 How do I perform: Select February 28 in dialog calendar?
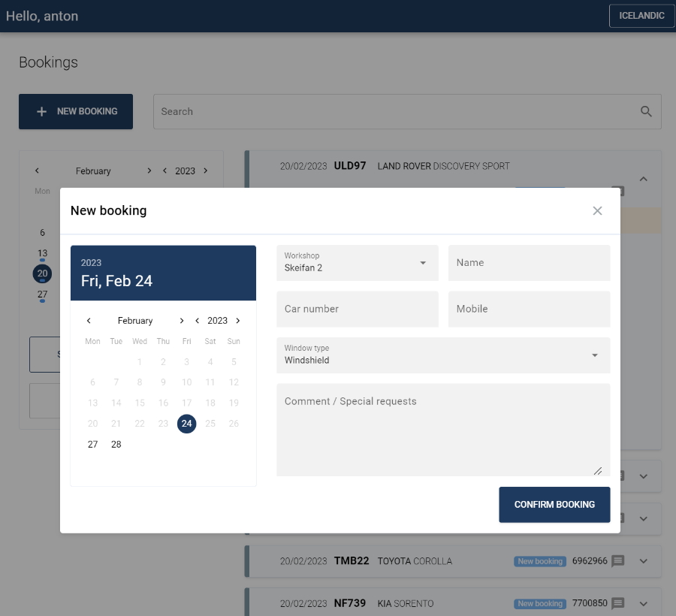click(116, 445)
